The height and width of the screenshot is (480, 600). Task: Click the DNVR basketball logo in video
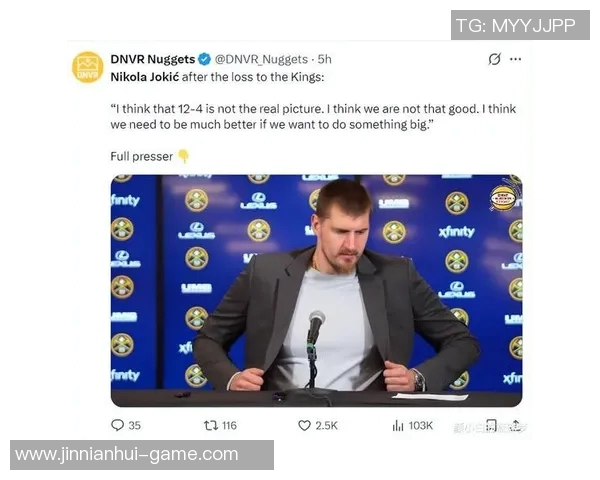coord(503,198)
